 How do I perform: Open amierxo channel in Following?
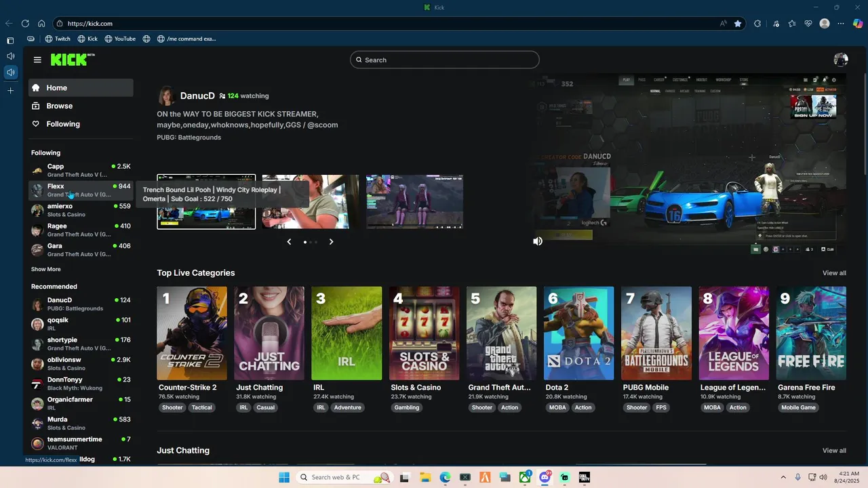(x=81, y=210)
